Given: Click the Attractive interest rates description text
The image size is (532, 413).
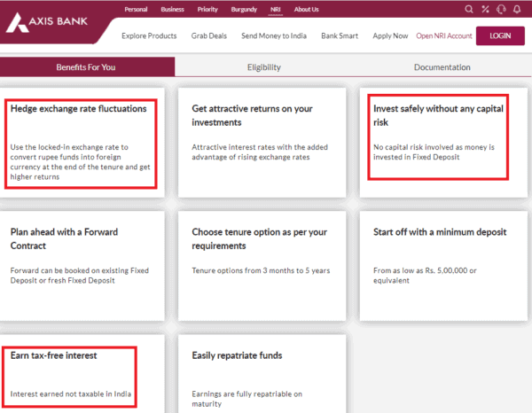Looking at the screenshot, I should point(260,152).
